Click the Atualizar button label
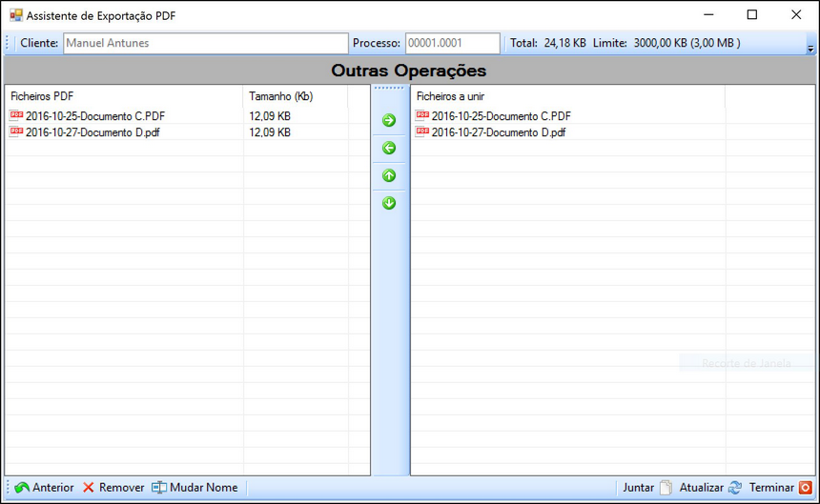The image size is (820, 504). coord(701,487)
